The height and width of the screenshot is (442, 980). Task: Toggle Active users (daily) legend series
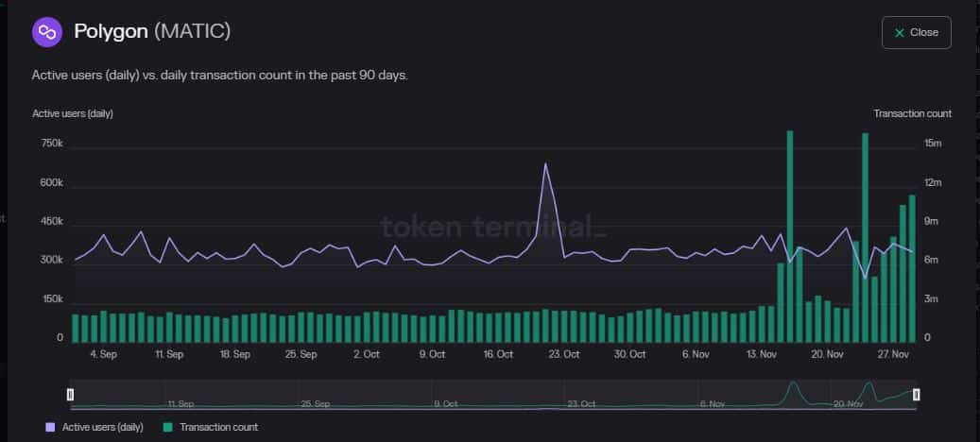95,427
